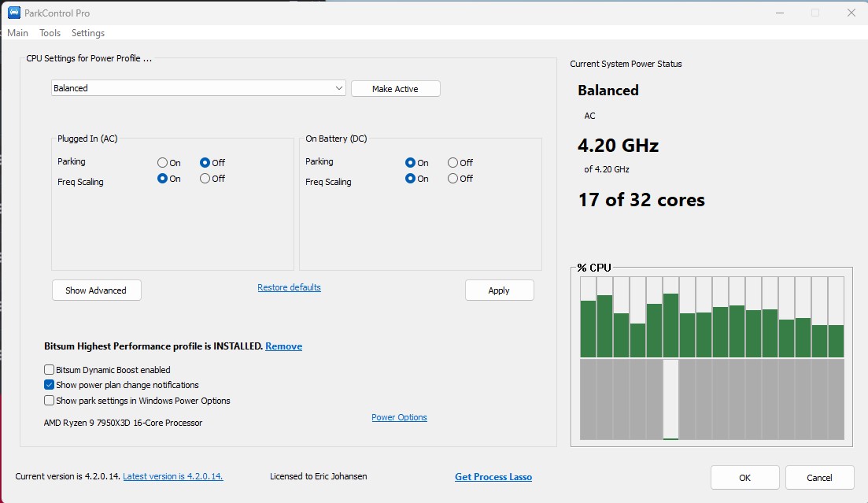Screen dimensions: 868x503
Task: Turn Plugged In Parking on
Action: pyautogui.click(x=163, y=163)
